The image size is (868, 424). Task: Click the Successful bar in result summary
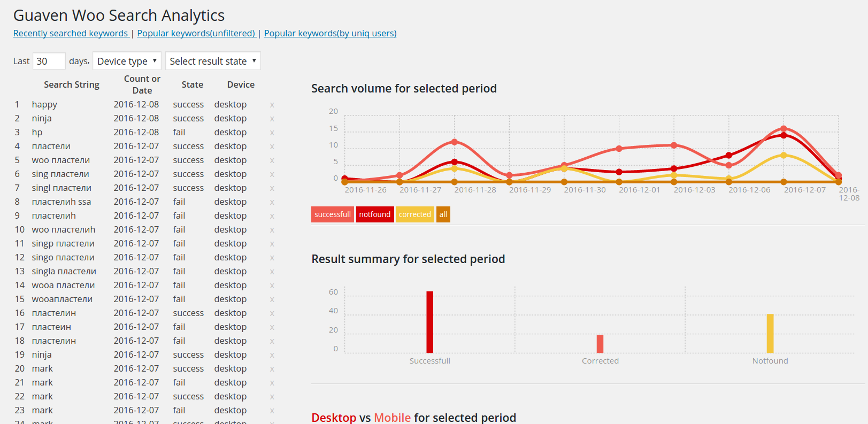click(429, 322)
